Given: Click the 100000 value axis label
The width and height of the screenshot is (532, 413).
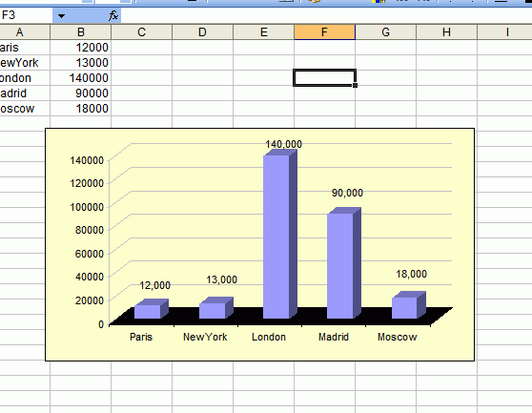Looking at the screenshot, I should click(x=87, y=207).
